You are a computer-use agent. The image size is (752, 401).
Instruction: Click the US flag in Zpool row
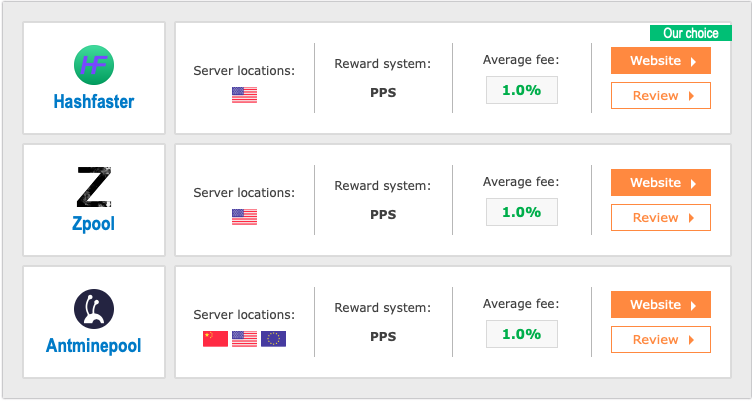(x=245, y=217)
